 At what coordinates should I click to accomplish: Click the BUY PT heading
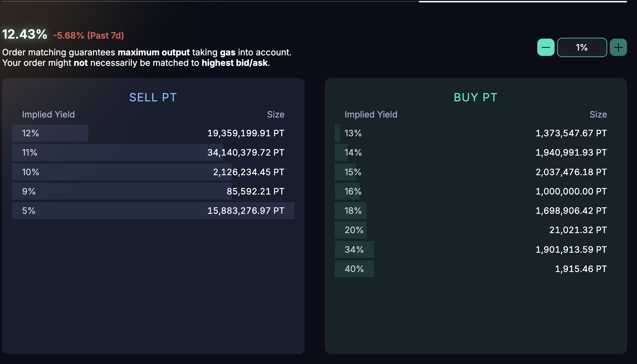(476, 97)
